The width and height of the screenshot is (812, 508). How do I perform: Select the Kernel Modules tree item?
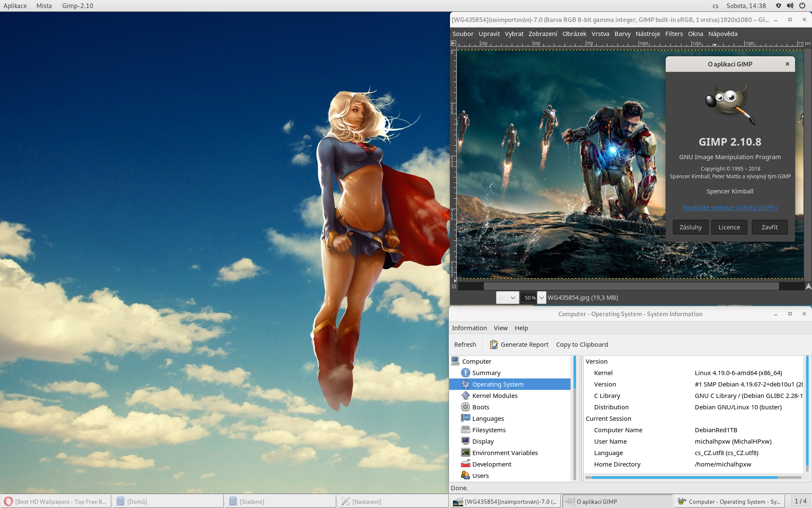click(494, 395)
